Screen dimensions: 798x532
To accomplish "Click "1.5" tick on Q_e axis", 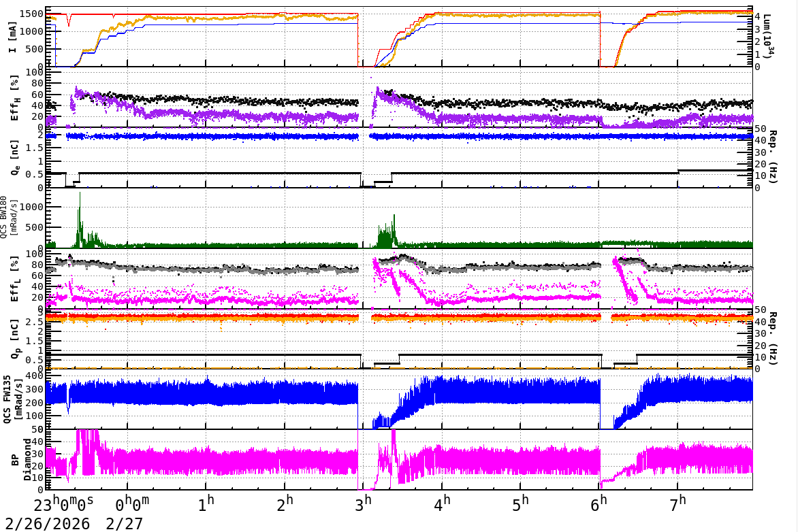I will tap(35, 148).
